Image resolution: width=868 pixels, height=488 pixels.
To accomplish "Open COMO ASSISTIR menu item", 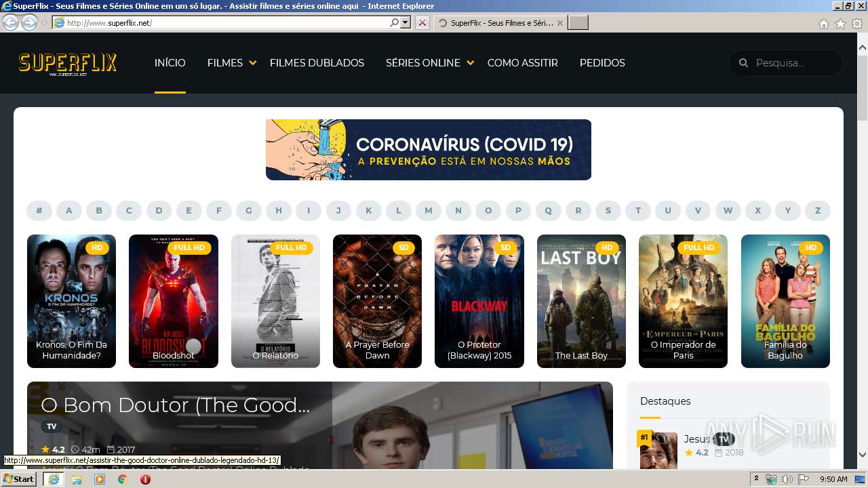I will tap(522, 63).
